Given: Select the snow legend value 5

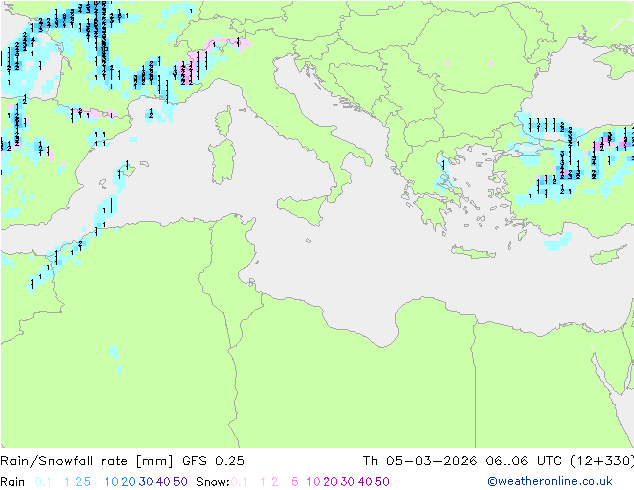Looking at the screenshot, I should point(295,482).
